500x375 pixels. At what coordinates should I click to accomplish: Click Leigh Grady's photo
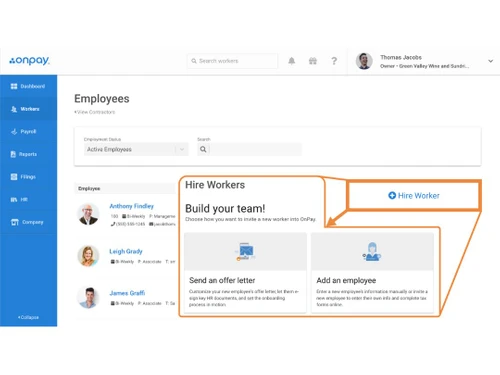point(88,256)
